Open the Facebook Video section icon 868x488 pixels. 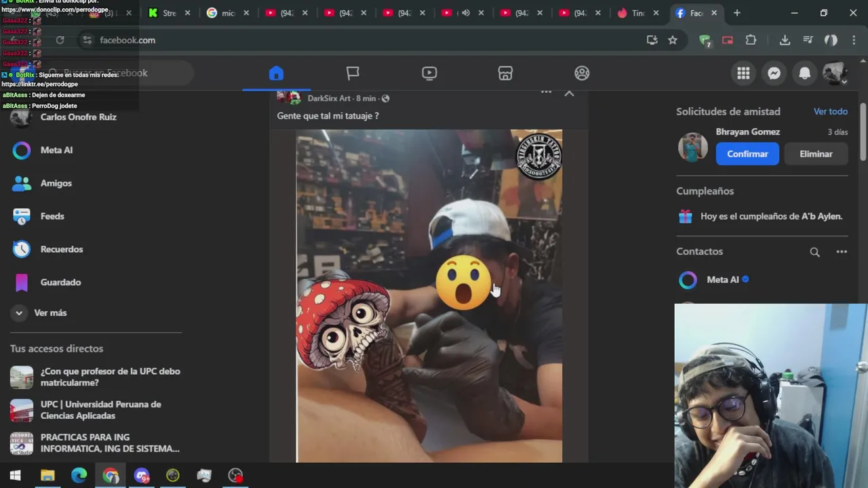coord(429,73)
